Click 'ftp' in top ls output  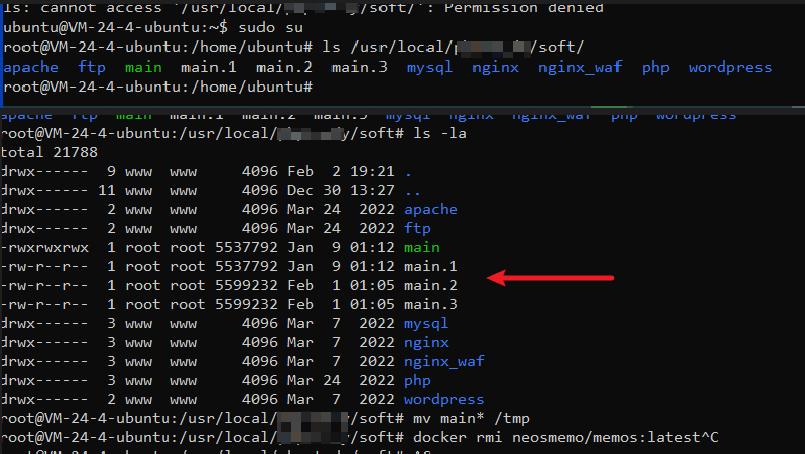pyautogui.click(x=92, y=67)
